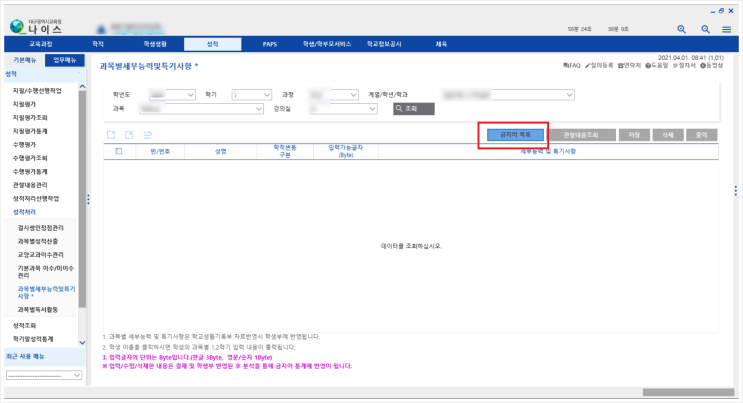The image size is (743, 403).
Task: Click the first export icon above table
Action: 111,135
